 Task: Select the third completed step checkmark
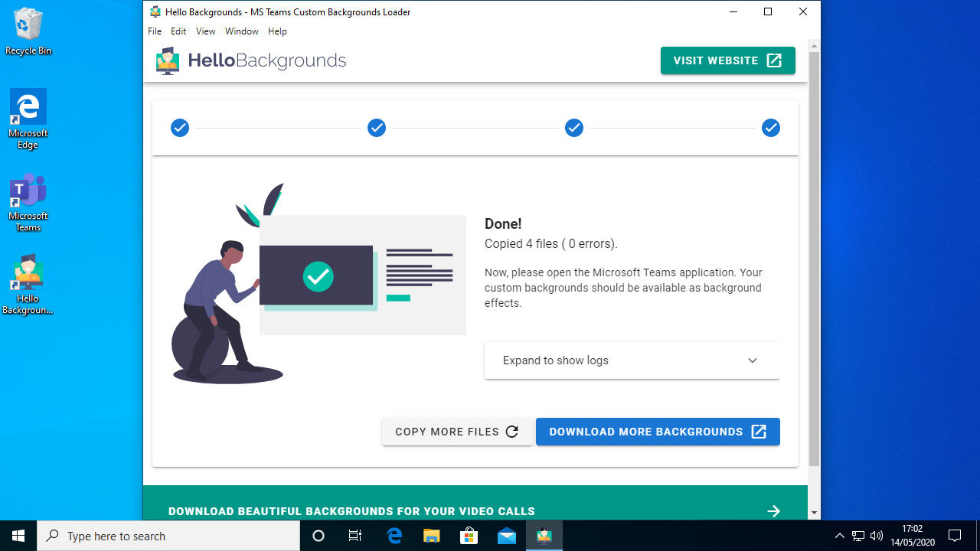pyautogui.click(x=574, y=128)
